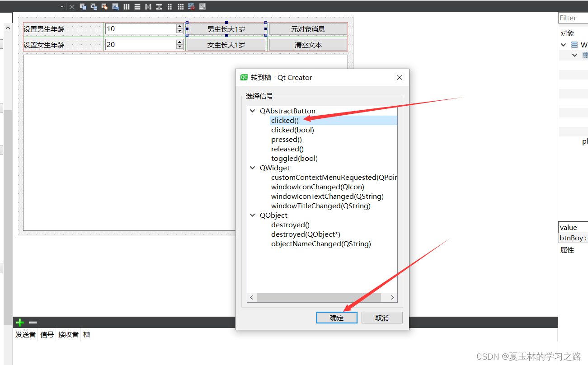Decrease the girl age spinbox value
Screen dimensions: 588x365
click(180, 47)
